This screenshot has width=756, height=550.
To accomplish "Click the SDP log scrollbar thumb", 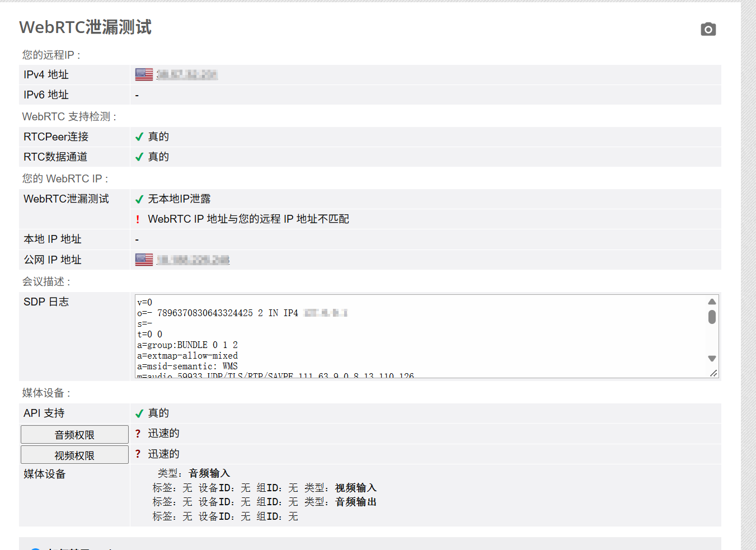I will pos(712,317).
